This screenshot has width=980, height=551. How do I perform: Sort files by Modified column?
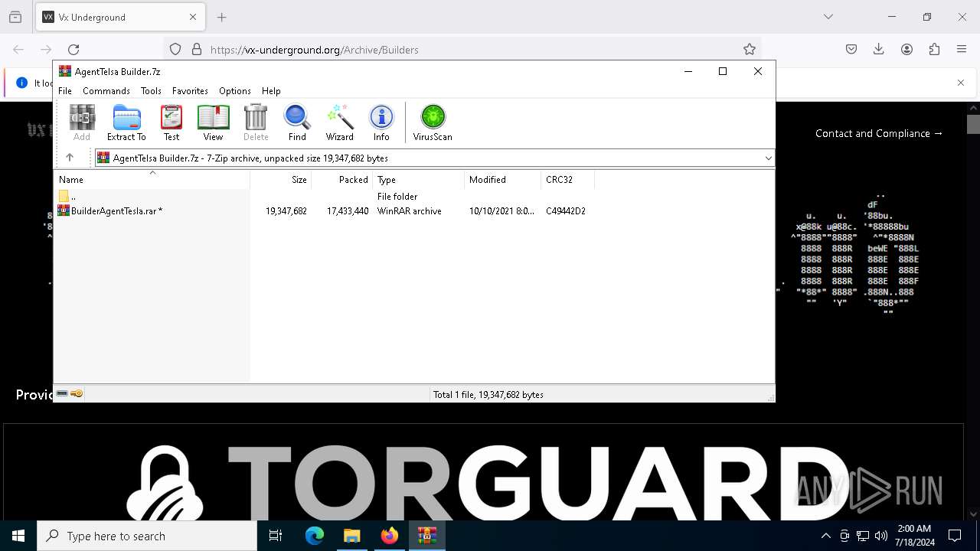click(503, 179)
